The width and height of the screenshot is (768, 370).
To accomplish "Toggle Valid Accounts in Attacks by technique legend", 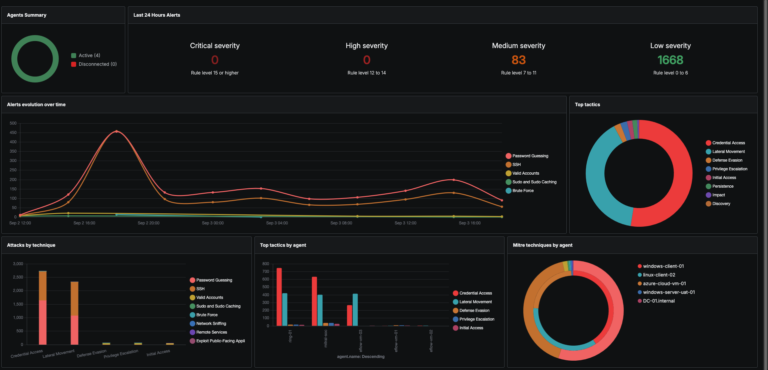I will [206, 297].
